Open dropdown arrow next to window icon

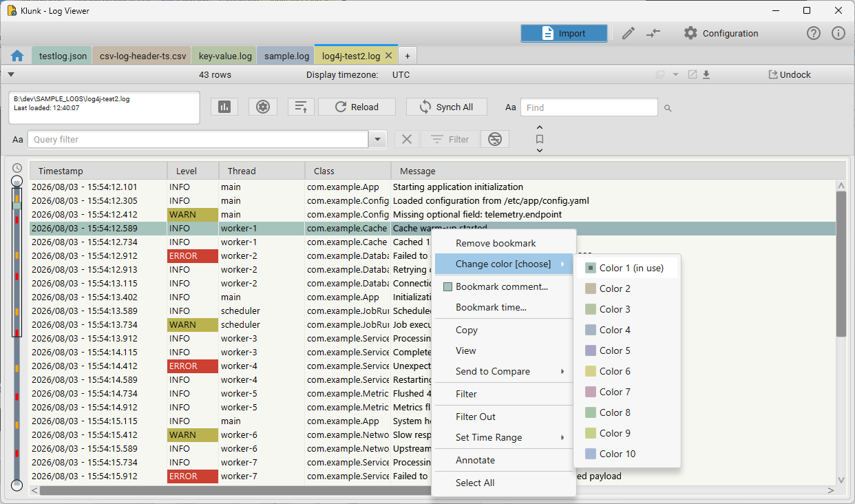675,74
